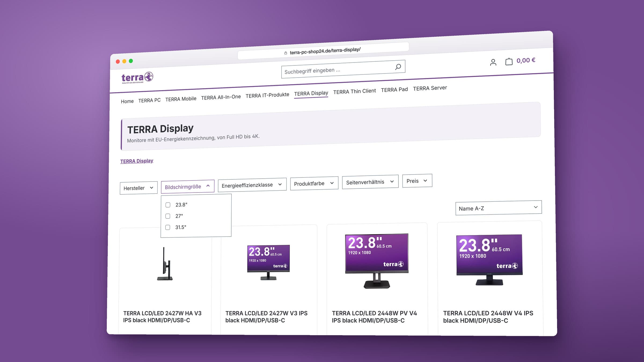The width and height of the screenshot is (644, 362).
Task: Click the 0,00 € cart total
Action: [x=526, y=60]
